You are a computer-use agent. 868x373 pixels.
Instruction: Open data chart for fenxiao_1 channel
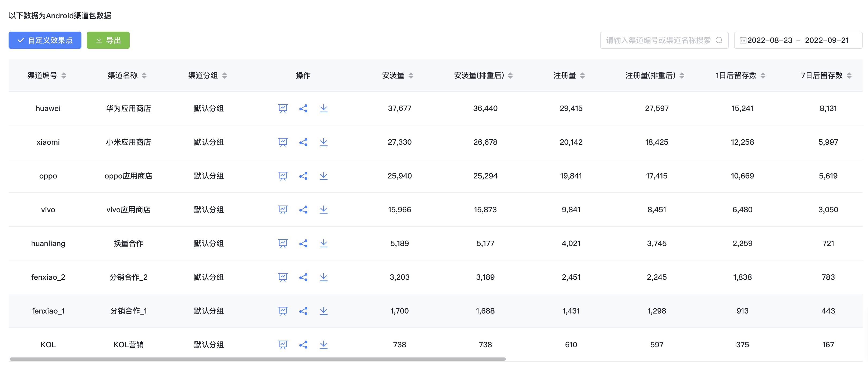pos(283,311)
